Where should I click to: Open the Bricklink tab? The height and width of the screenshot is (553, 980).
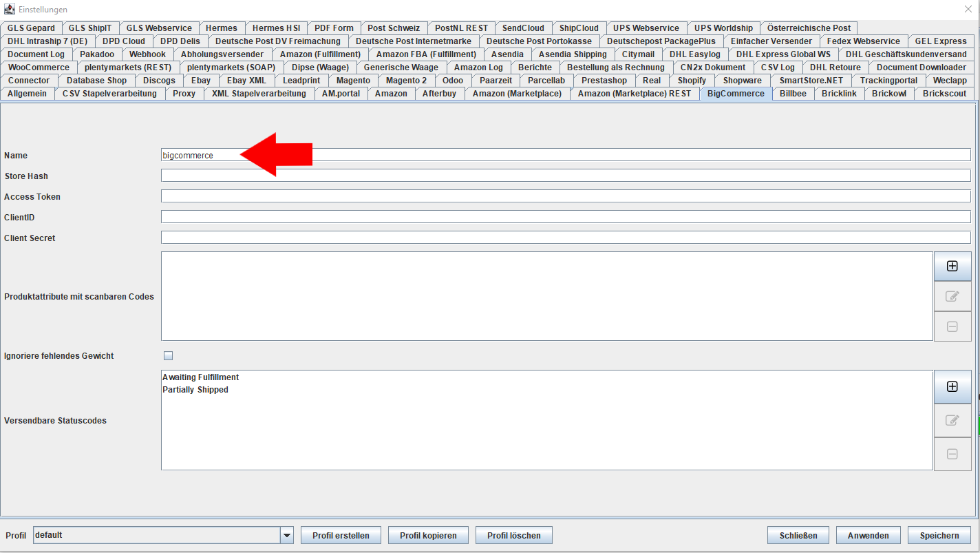point(839,94)
